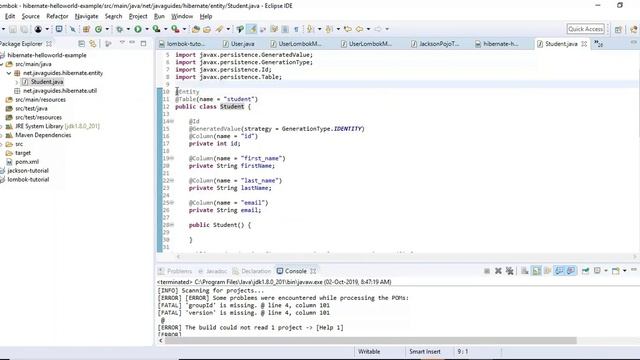
Task: Click Last Edit Location icon
Action: coord(347,29)
